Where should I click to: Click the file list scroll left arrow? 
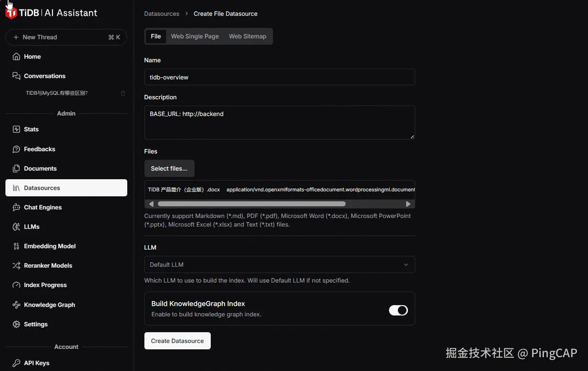(x=151, y=204)
